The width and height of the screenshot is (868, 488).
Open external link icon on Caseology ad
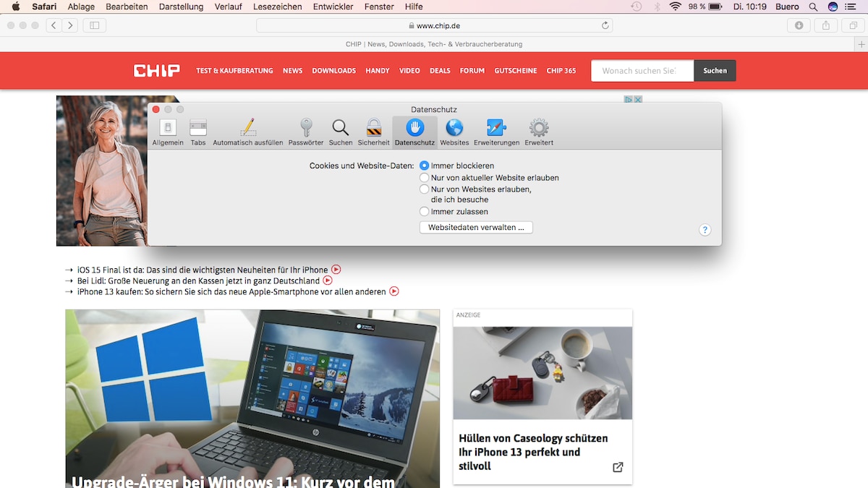618,467
